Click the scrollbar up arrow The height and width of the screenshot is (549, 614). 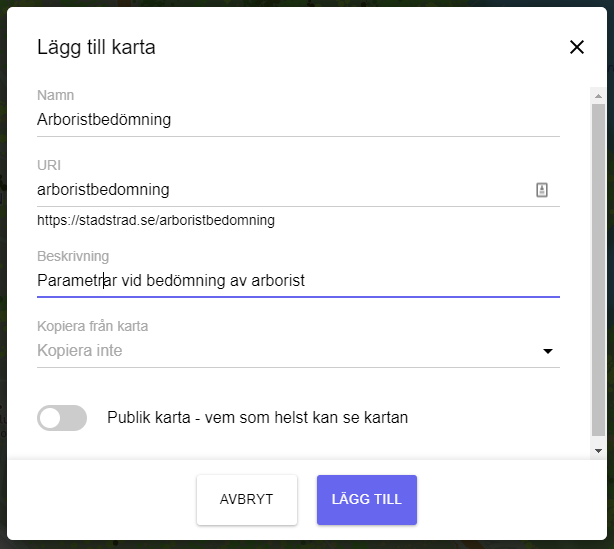[598, 96]
